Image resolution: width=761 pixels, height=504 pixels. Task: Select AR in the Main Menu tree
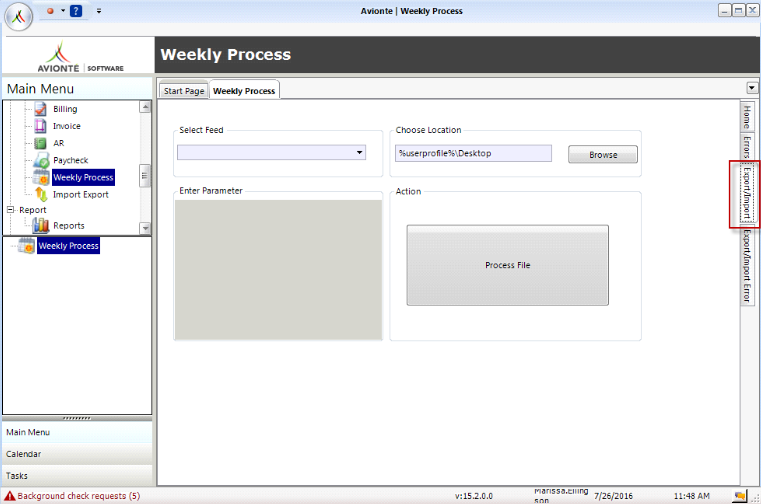[x=58, y=143]
